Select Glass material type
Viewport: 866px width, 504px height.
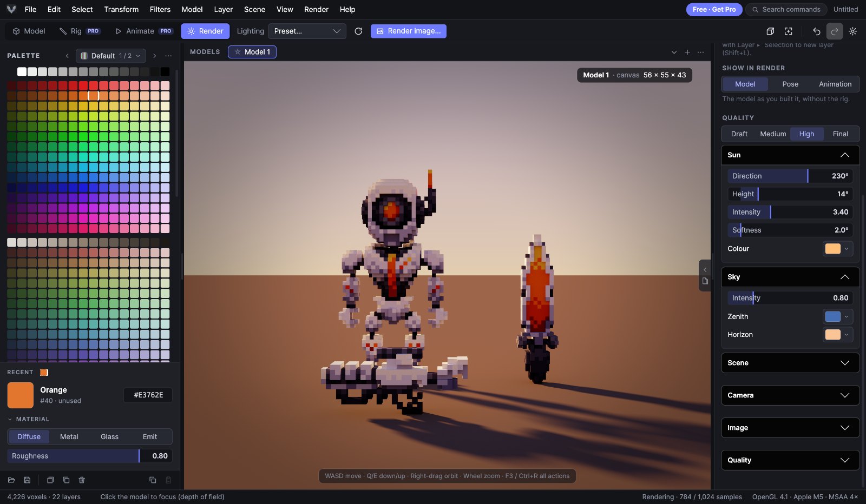click(109, 436)
